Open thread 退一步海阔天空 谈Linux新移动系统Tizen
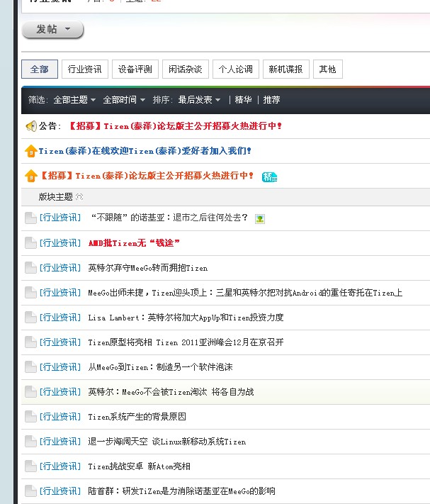The height and width of the screenshot is (504, 430). [167, 442]
